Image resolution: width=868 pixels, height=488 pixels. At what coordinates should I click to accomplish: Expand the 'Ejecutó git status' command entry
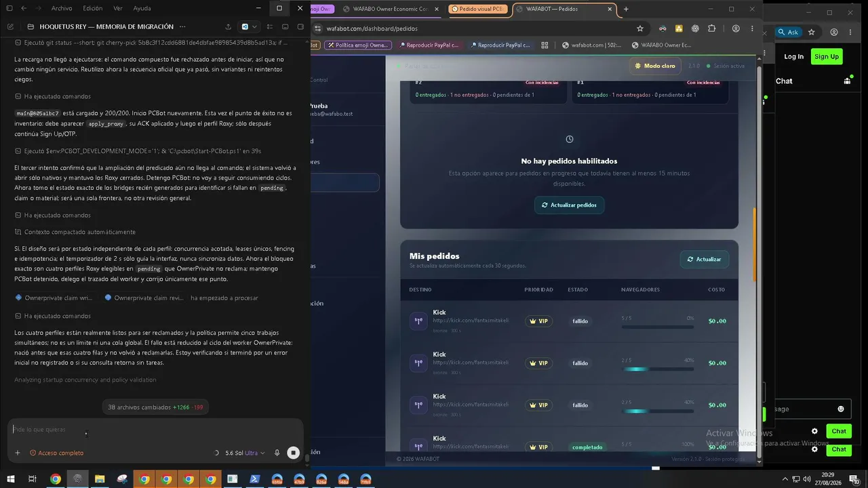tap(151, 42)
